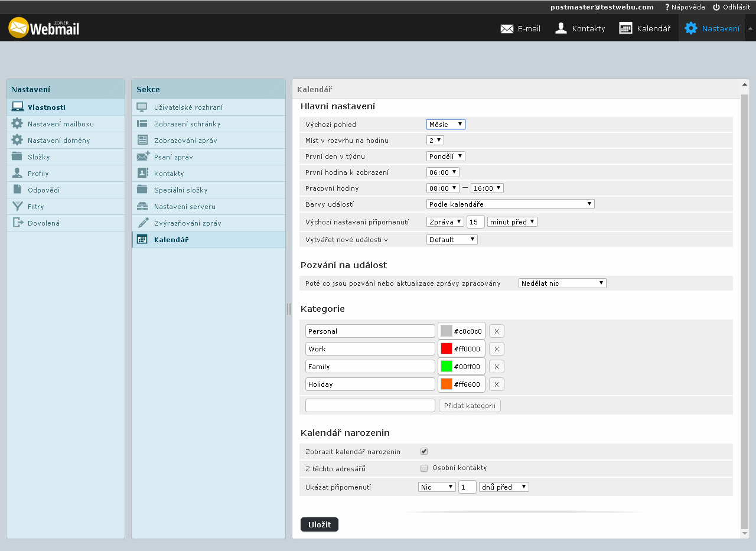
Task: Click the Nastavení gear icon
Action: (x=690, y=28)
